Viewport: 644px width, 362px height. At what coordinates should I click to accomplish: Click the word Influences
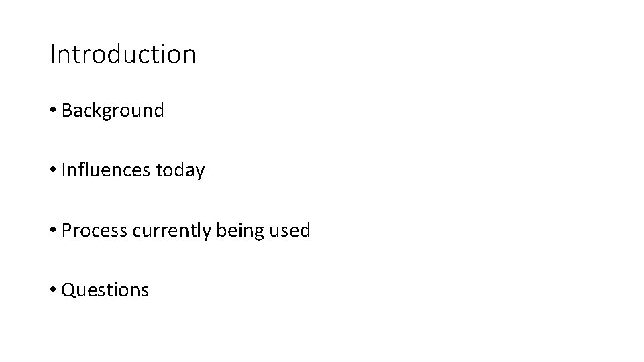point(106,170)
